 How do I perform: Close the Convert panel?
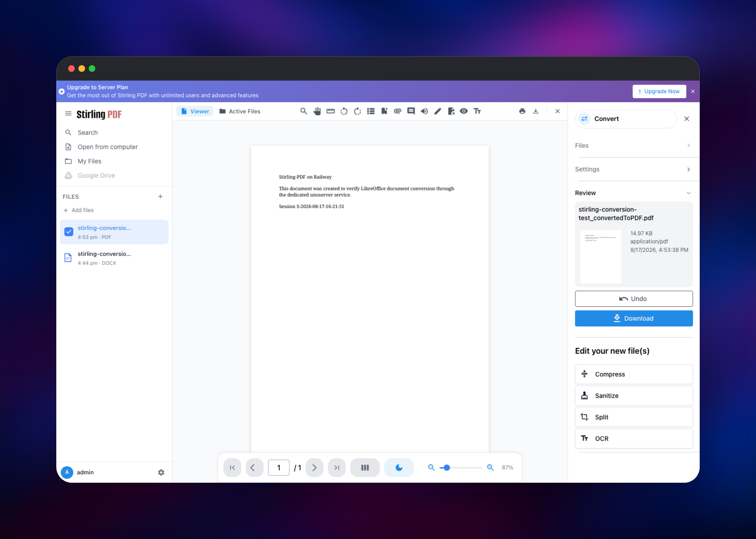(687, 119)
